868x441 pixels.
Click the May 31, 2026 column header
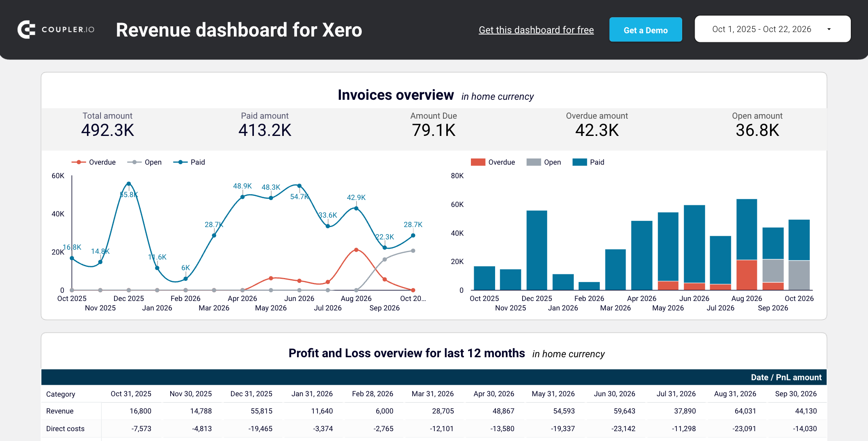pos(553,394)
